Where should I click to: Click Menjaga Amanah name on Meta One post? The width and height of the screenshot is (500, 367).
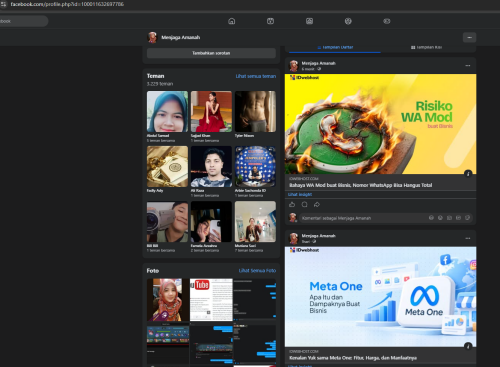click(x=318, y=236)
